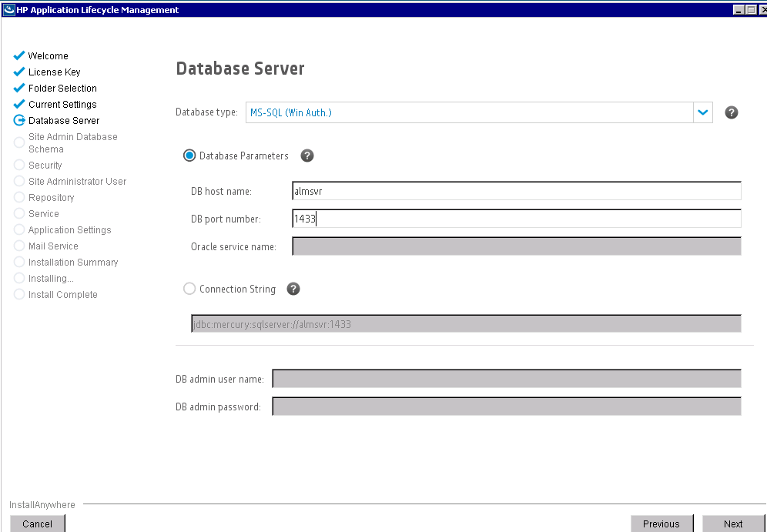Screen dimensions: 767x532
Task: Click the Folder Selection step checkmark icon
Action: [19, 88]
